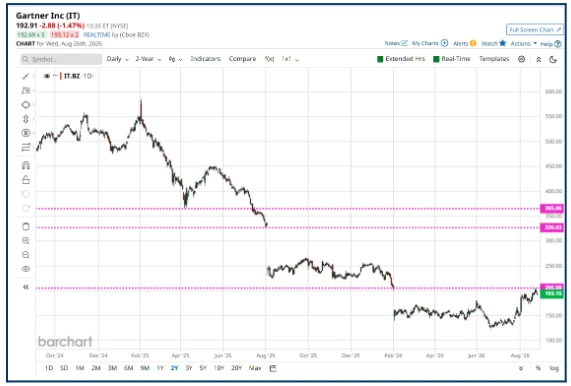Expand the Actions dropdown menu
Image resolution: width=571 pixels, height=386 pixels.
tap(523, 44)
